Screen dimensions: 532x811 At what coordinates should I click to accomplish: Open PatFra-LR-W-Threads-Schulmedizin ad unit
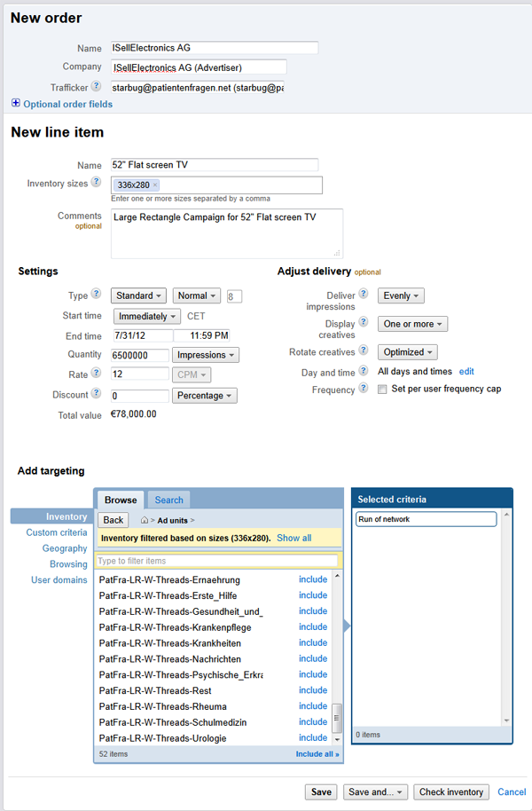click(173, 722)
